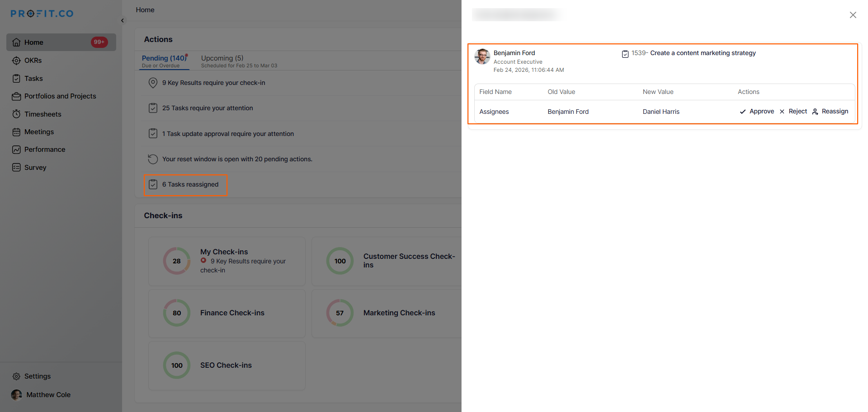Screen dimensions: 868x412
Task: Click the 'New Value' column header
Action: click(658, 92)
